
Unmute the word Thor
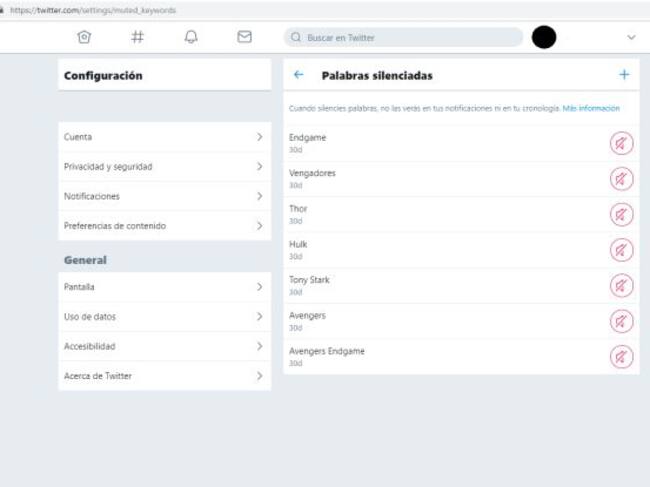pyautogui.click(x=621, y=214)
